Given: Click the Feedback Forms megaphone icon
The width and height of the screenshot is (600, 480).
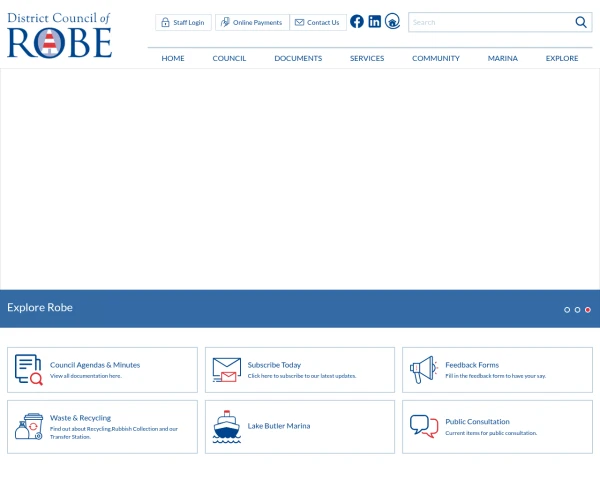Looking at the screenshot, I should click(x=424, y=370).
